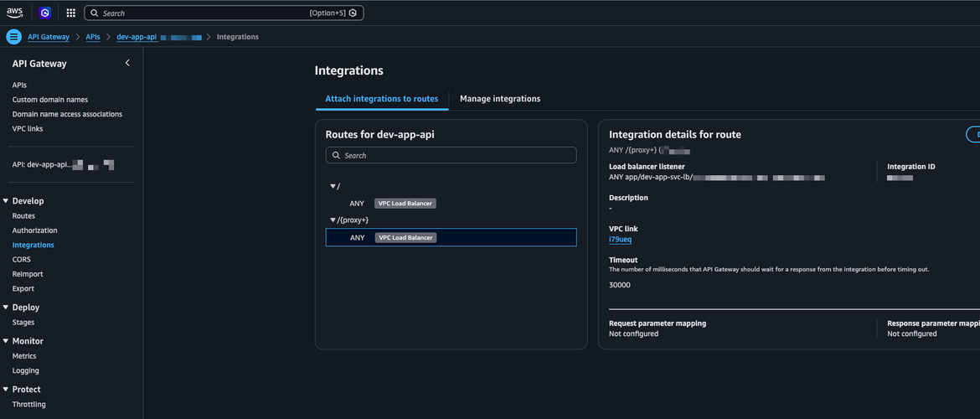980x419 pixels.
Task: Select Integrations in sidebar
Action: click(34, 246)
